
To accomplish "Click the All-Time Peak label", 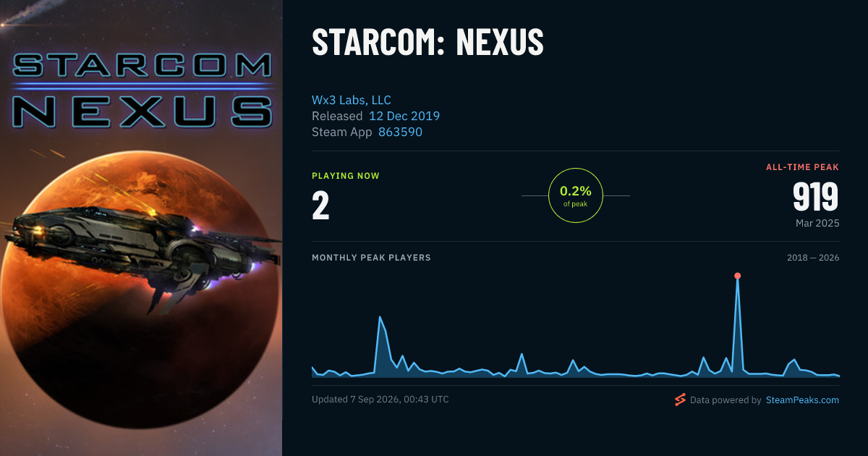I will click(x=802, y=167).
